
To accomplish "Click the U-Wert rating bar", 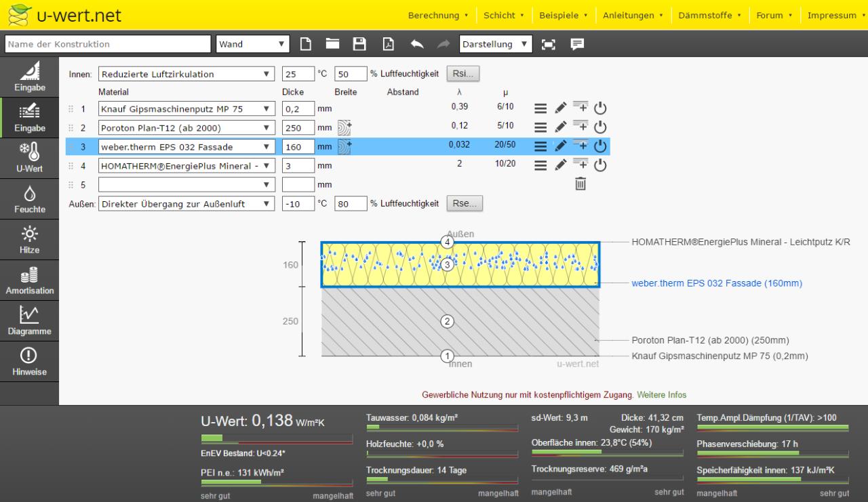I will [x=277, y=438].
